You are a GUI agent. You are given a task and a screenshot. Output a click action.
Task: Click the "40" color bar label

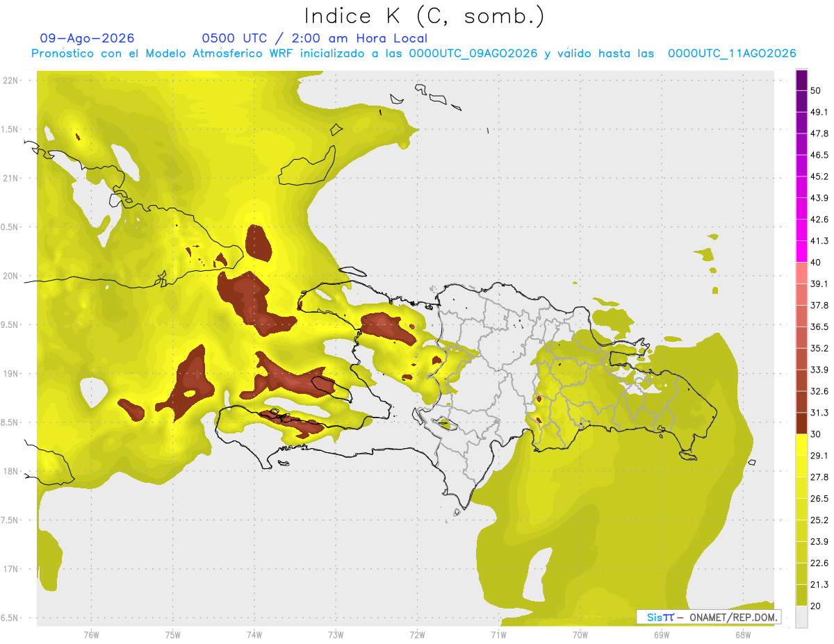tap(815, 263)
